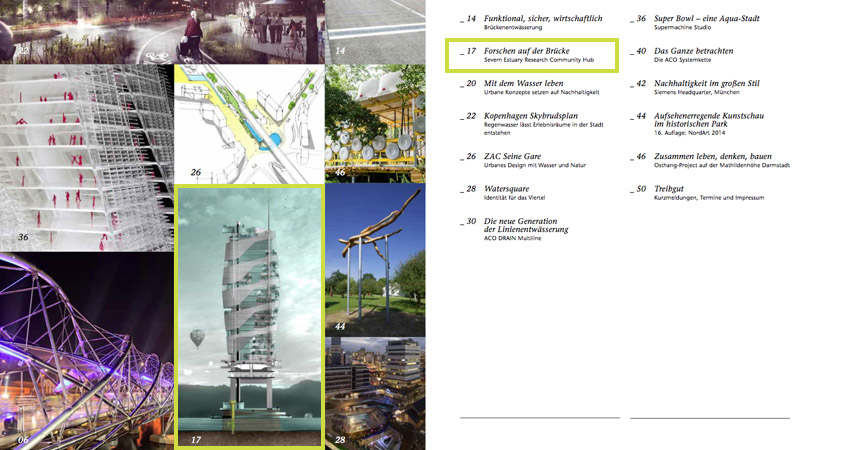Go to article 'Funktional, sicher, wirtschaftlich'
The image size is (850, 450).
tap(543, 18)
